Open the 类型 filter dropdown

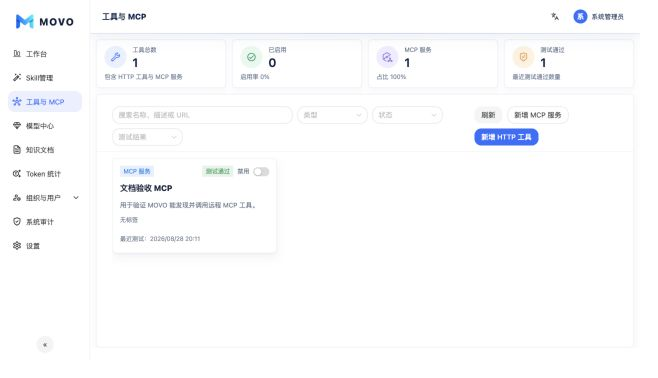[x=332, y=115]
